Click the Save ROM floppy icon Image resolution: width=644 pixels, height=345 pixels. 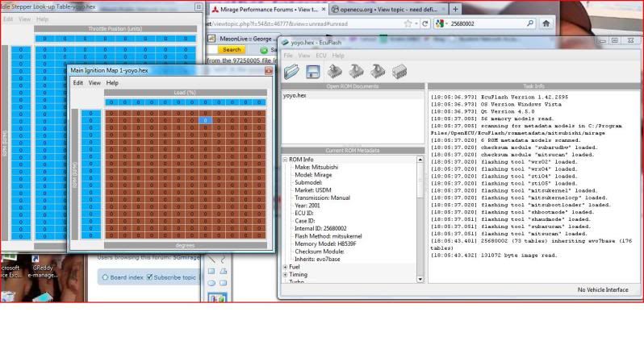[x=312, y=73]
